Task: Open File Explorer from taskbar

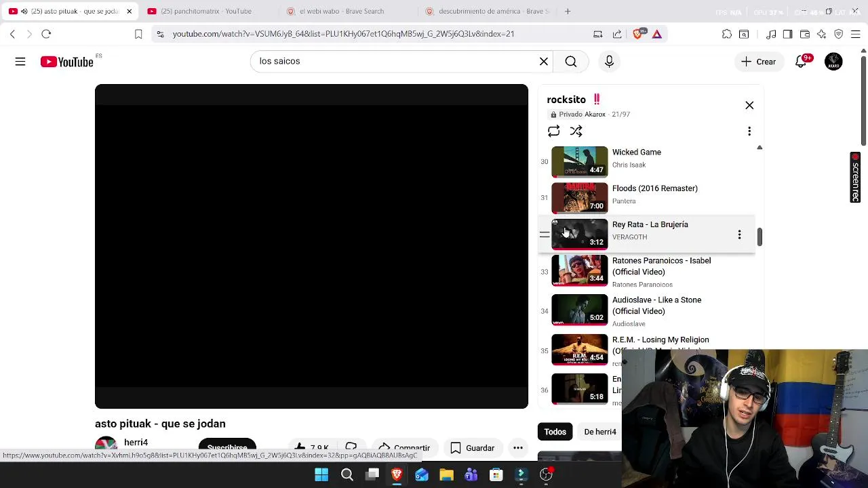Action: 446,475
